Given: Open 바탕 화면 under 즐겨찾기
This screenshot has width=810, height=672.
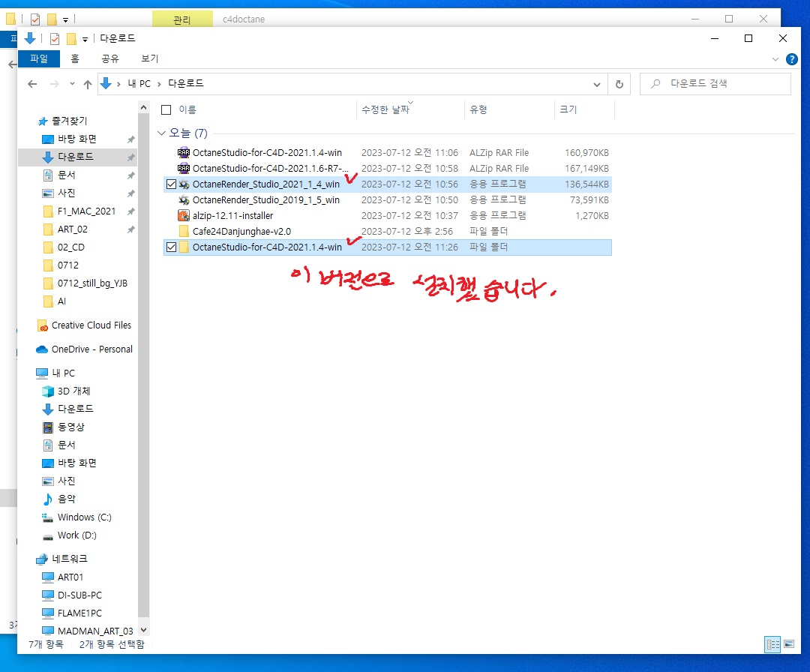Looking at the screenshot, I should (x=77, y=139).
